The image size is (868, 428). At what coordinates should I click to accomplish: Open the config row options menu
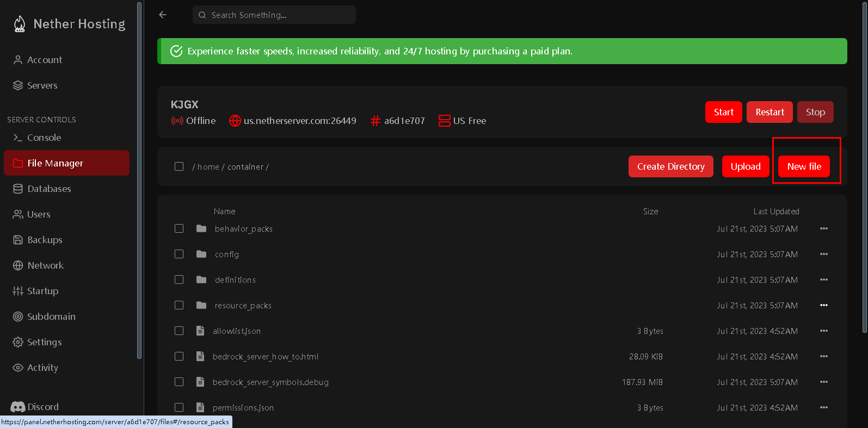(x=824, y=254)
